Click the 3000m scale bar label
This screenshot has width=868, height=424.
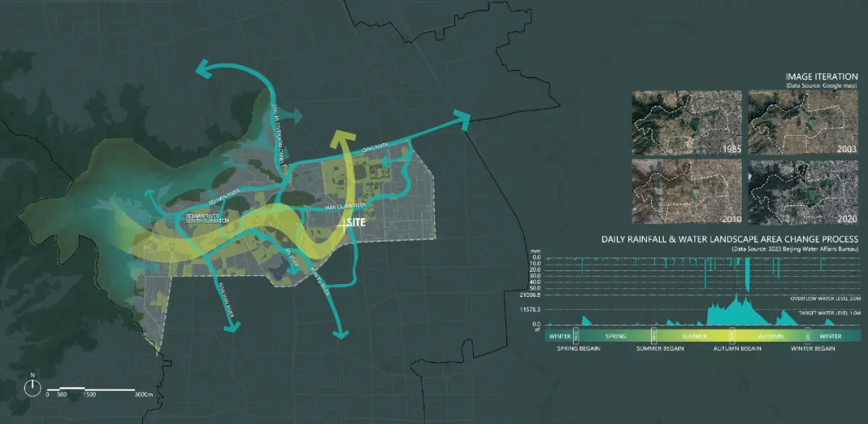pyautogui.click(x=143, y=395)
